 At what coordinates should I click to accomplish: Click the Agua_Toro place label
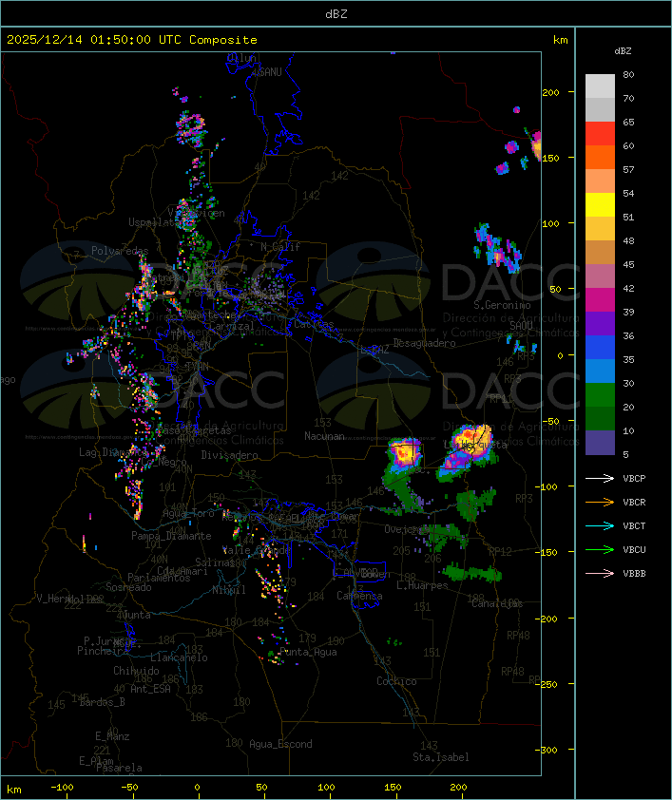tap(189, 513)
